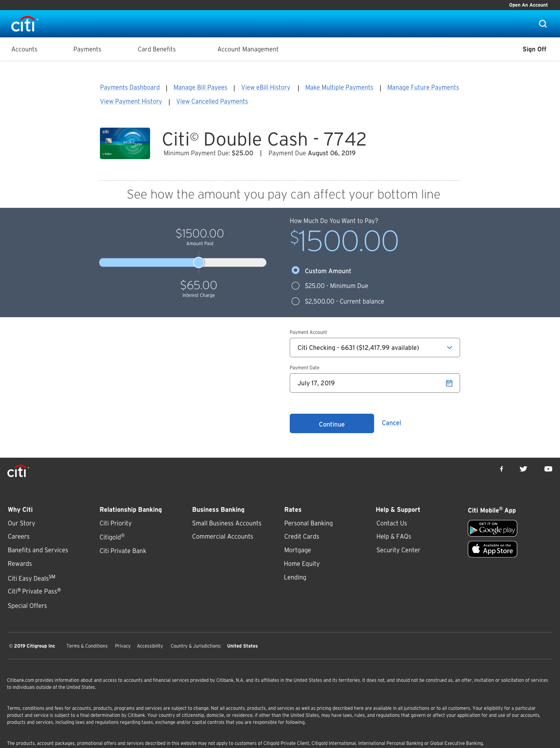Click the amount paid slider handle
This screenshot has height=748, width=560.
pyautogui.click(x=199, y=262)
